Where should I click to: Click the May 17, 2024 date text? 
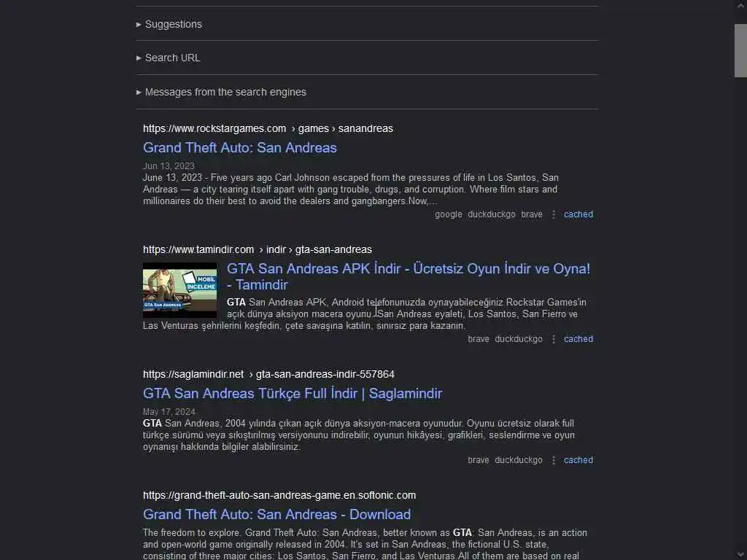pyautogui.click(x=169, y=411)
